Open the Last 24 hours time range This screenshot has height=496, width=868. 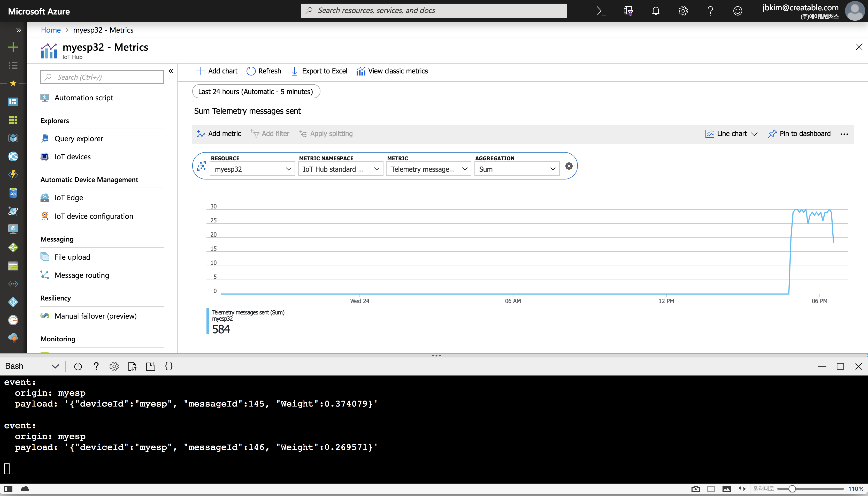point(256,91)
